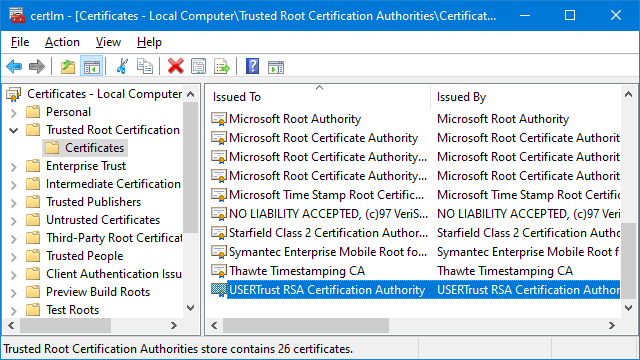The image size is (640, 360).
Task: Toggle Show/Hide Console Tree button
Action: (x=91, y=66)
